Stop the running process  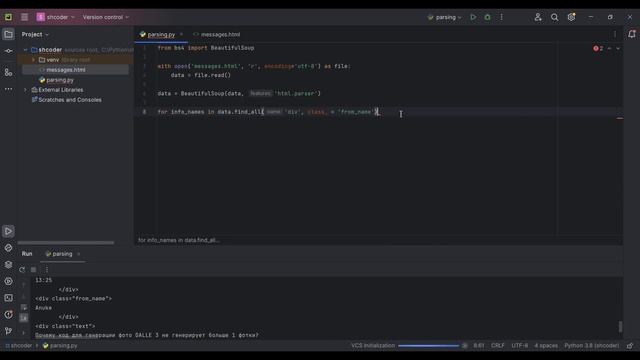[x=33, y=269]
